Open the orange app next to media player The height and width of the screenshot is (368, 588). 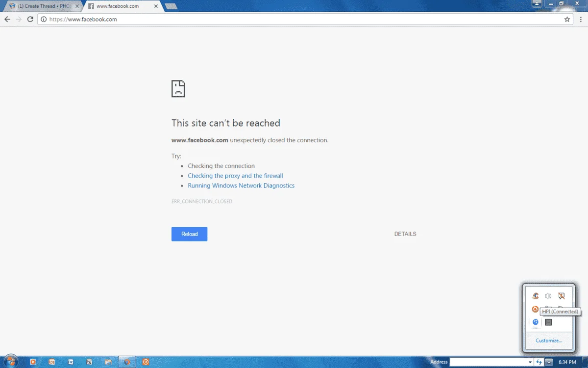pyautogui.click(x=52, y=362)
